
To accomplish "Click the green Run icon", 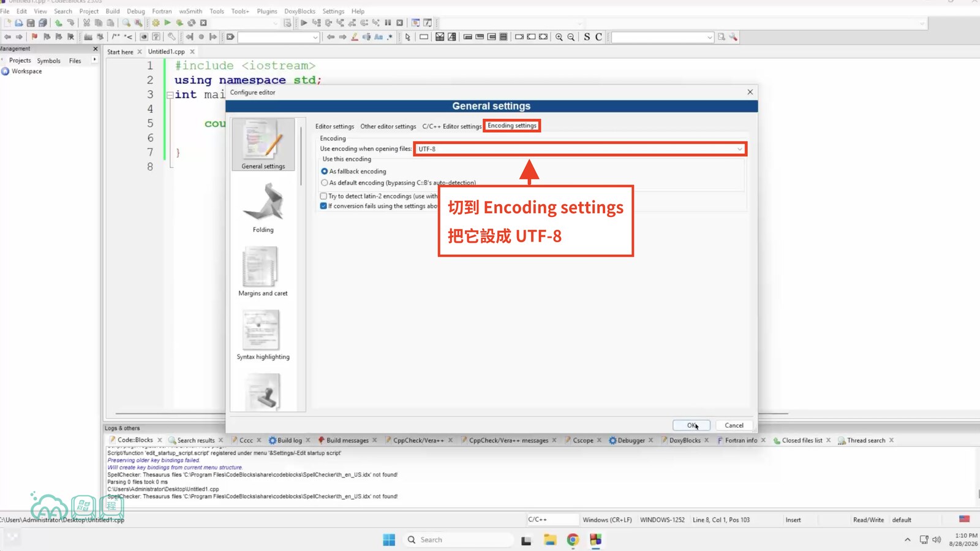I will click(x=167, y=23).
